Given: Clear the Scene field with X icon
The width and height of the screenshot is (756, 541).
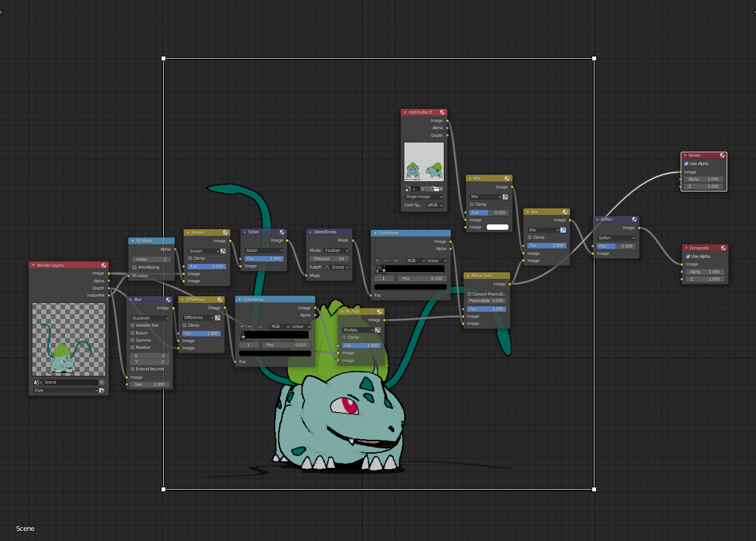Looking at the screenshot, I should point(101,382).
